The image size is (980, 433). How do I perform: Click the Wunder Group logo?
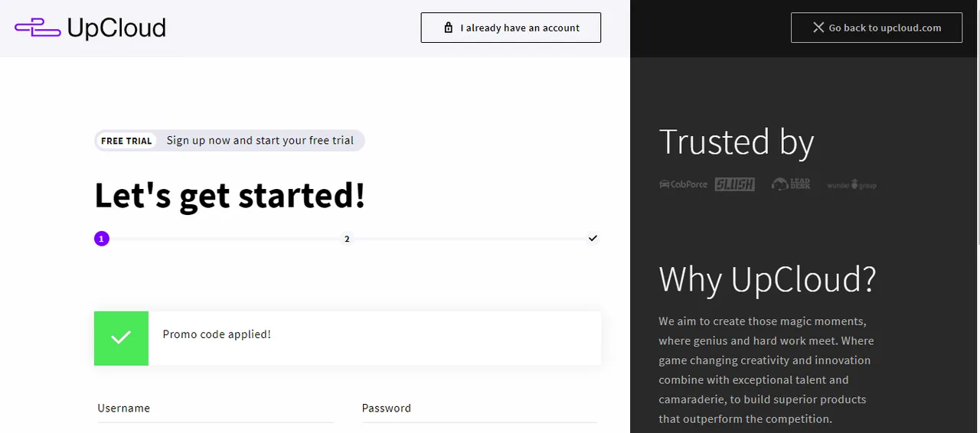click(851, 185)
